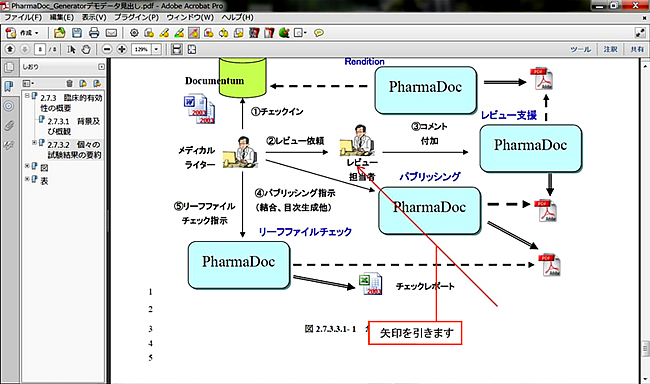Select the Hand pan tool

click(86, 49)
